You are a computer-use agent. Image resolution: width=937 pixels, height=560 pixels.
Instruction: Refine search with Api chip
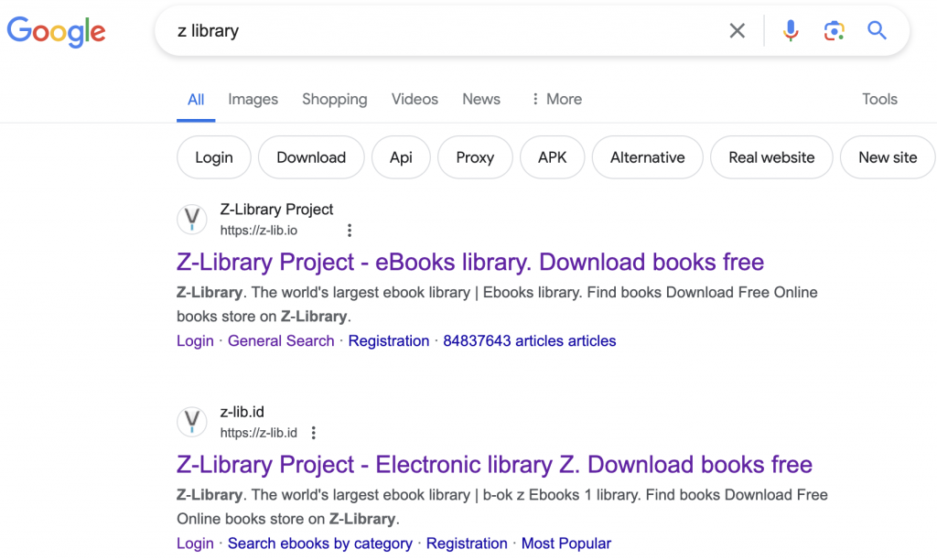(x=401, y=157)
